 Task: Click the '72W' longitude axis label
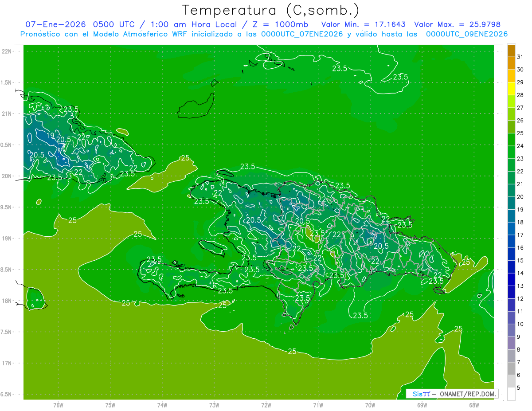pos(266,405)
